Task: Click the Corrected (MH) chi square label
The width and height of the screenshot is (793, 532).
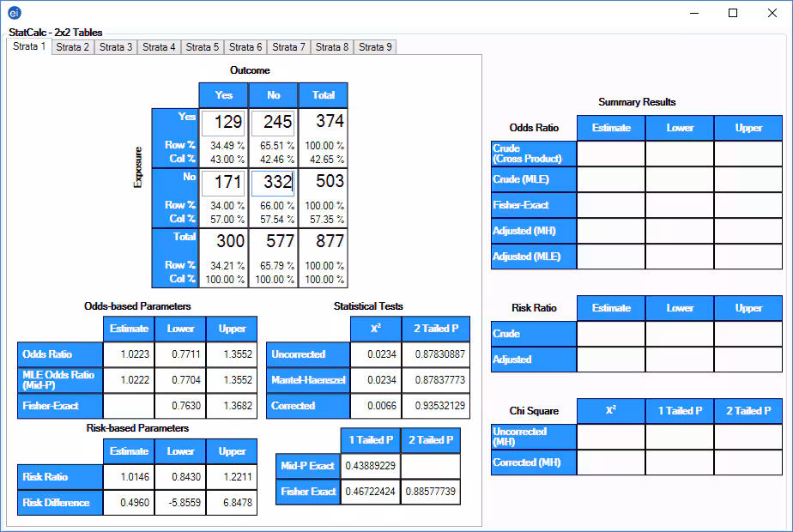Action: coord(534,462)
